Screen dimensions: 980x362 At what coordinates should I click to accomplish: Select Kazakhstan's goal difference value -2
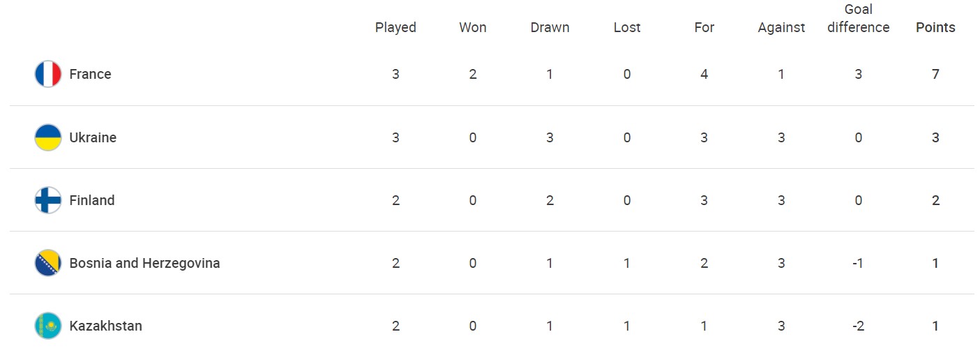pos(858,326)
